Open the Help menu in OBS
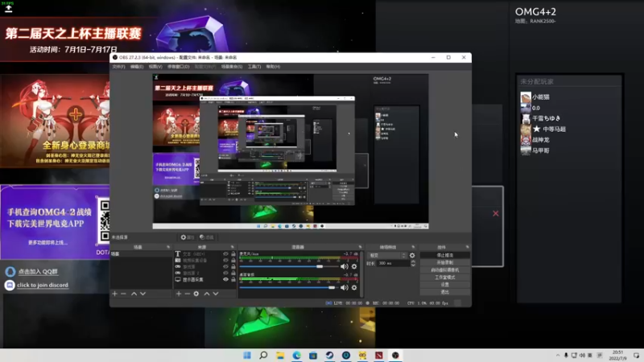 (x=273, y=67)
